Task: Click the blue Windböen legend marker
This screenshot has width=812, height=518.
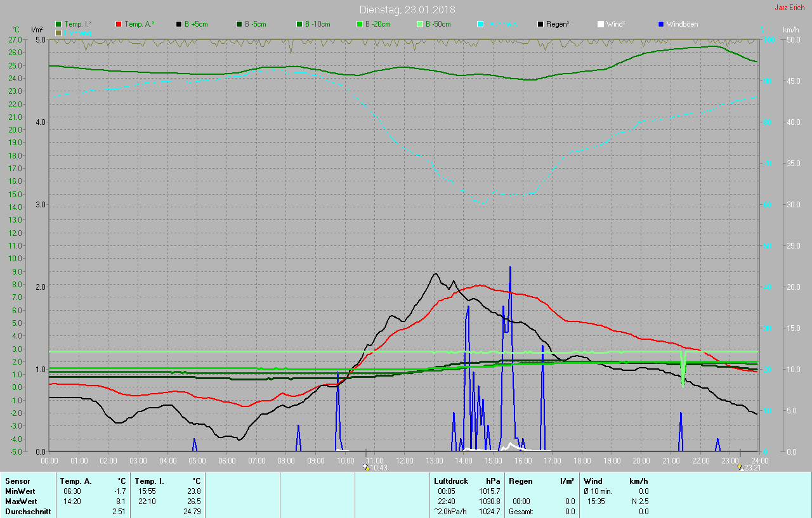Action: 661,24
